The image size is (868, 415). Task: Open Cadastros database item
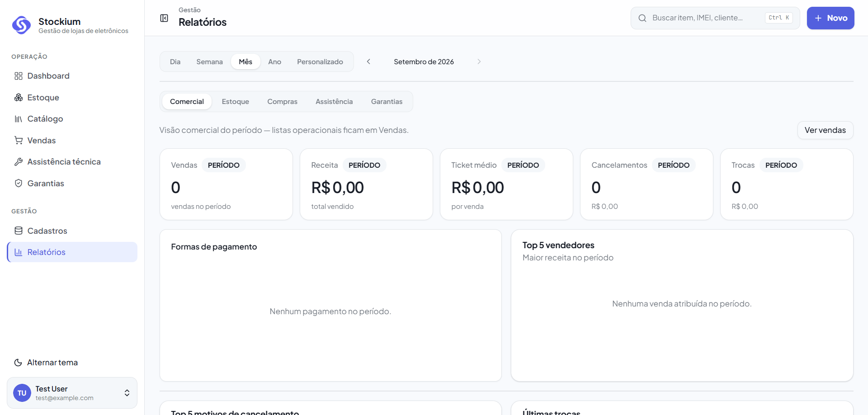coord(72,231)
